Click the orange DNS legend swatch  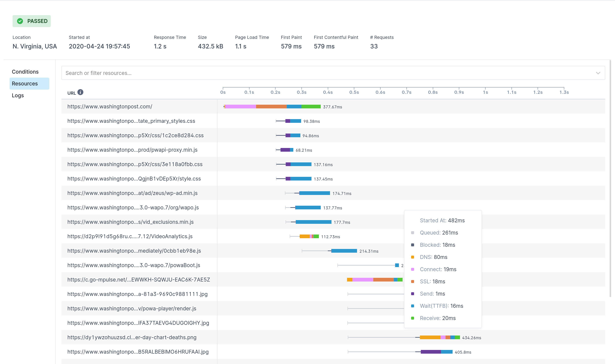[412, 257]
